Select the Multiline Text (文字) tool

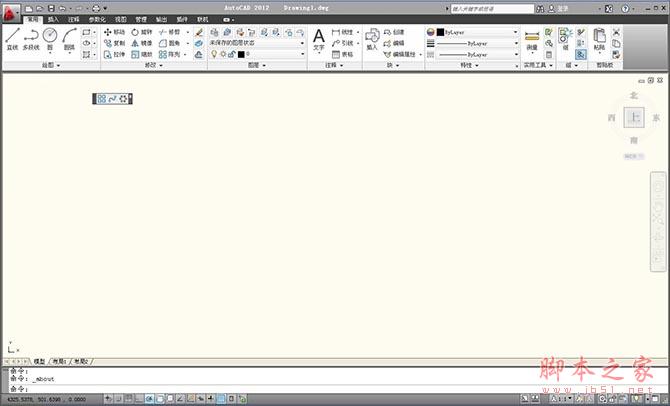(319, 40)
